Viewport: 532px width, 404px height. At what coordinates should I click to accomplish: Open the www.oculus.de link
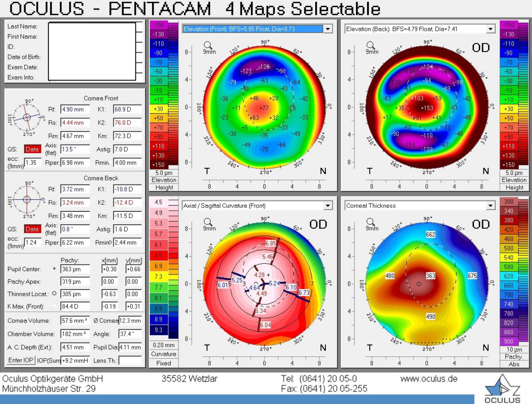pos(429,379)
